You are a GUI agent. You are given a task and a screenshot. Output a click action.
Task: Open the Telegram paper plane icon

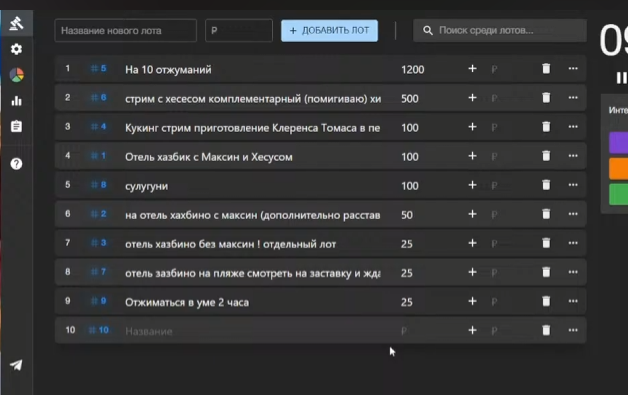coord(16,365)
